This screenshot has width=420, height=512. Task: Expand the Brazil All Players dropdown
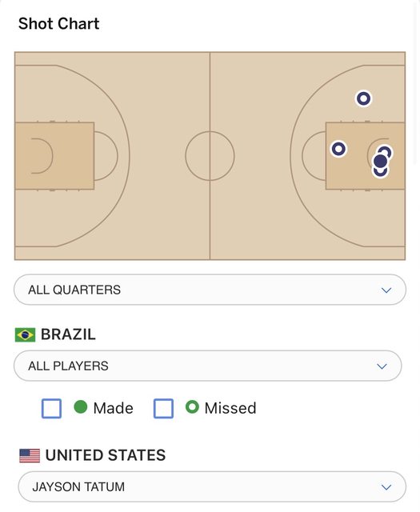point(208,366)
